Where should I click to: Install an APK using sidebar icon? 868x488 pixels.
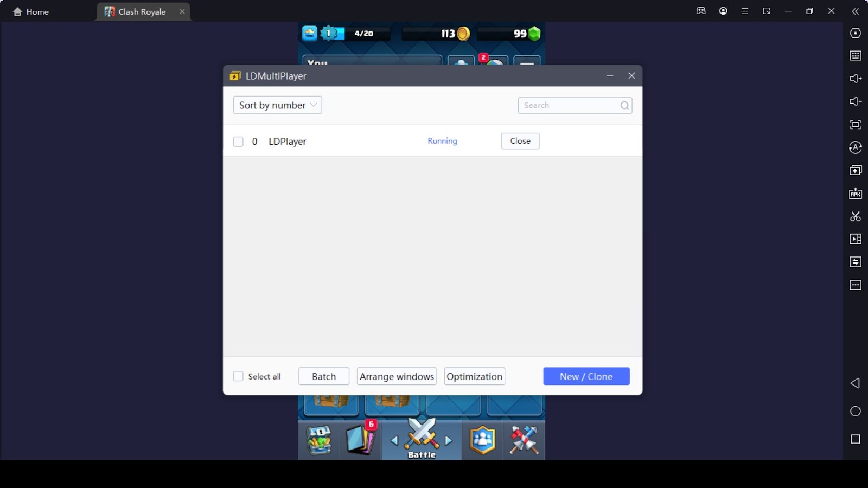tap(856, 194)
